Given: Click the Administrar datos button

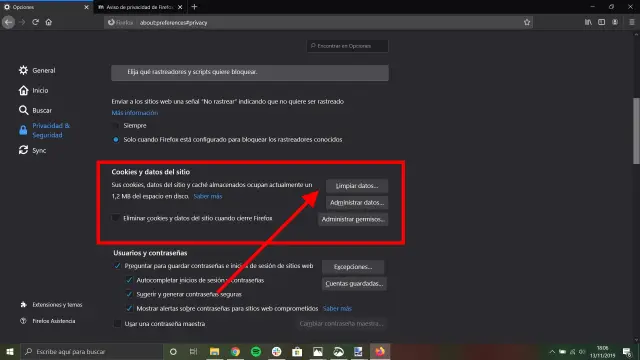Looking at the screenshot, I should tap(357, 202).
